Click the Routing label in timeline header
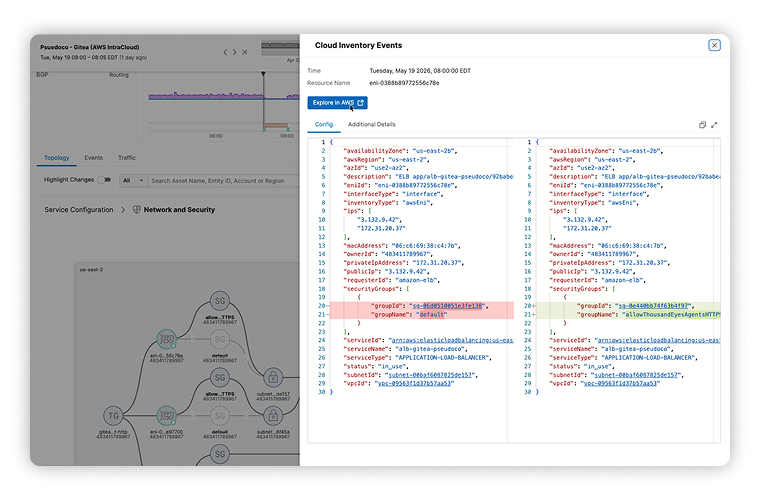 coord(119,75)
